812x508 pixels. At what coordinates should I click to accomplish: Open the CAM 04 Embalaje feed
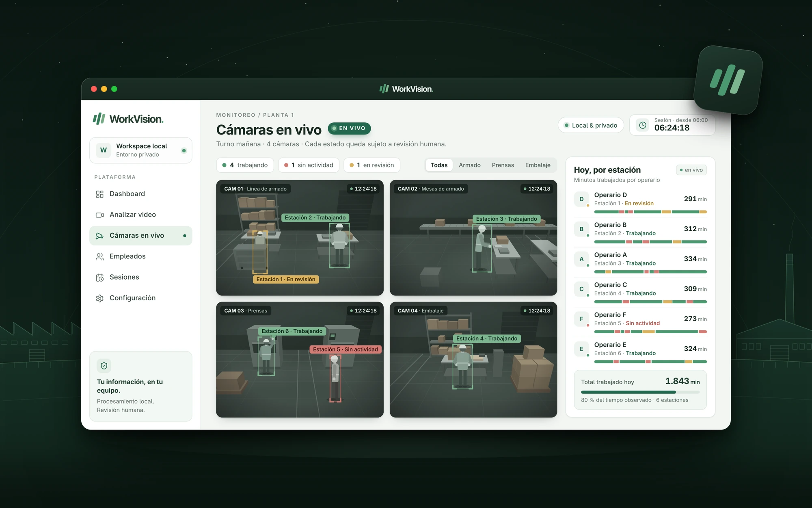pyautogui.click(x=473, y=360)
